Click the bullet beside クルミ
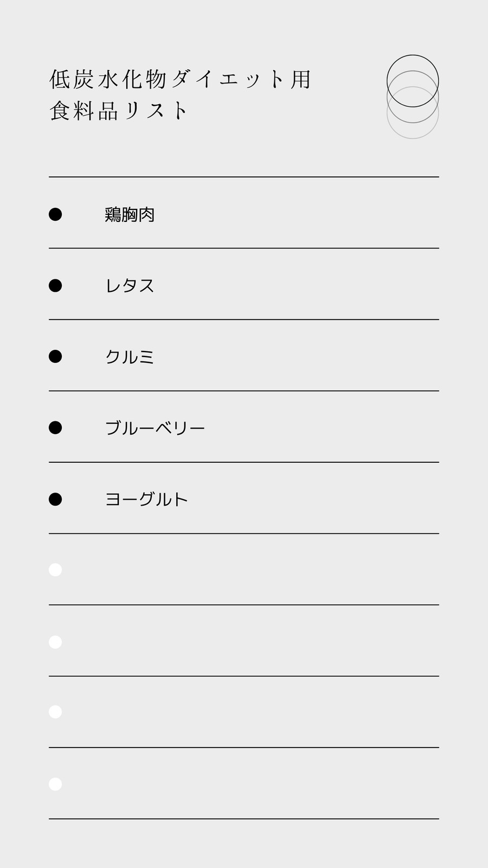The image size is (488, 868). tap(55, 356)
